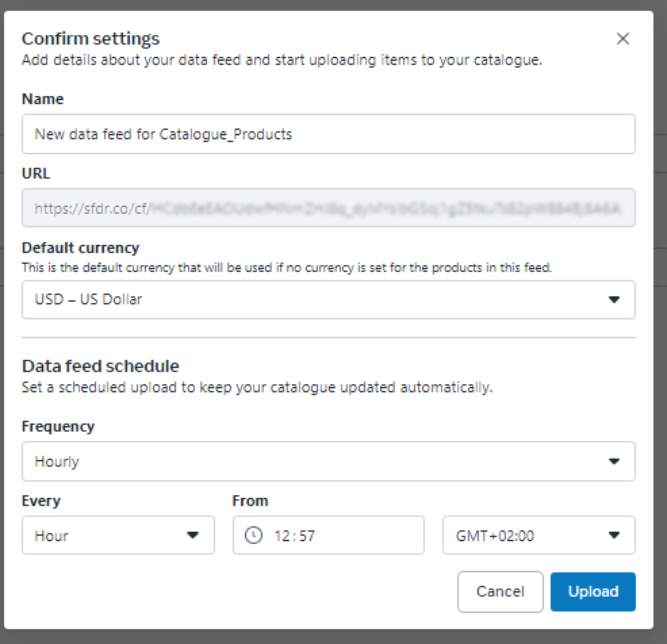Select the minutes value 57 in time field
Image resolution: width=667 pixels, height=644 pixels.
[x=307, y=536]
